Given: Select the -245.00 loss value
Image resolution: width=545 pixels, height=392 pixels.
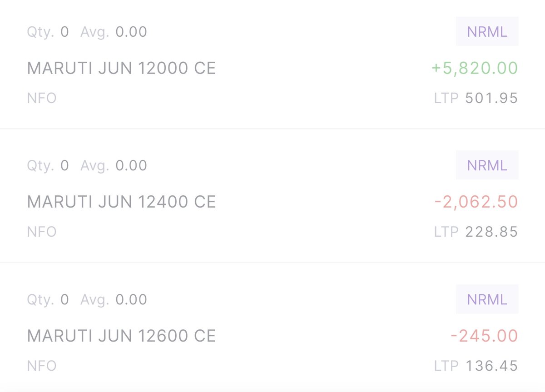Looking at the screenshot, I should coord(484,336).
